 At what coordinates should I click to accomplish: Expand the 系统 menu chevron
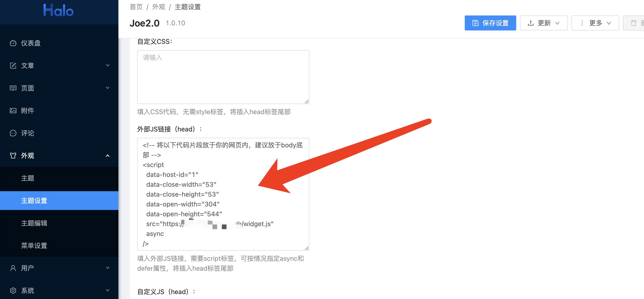point(108,290)
